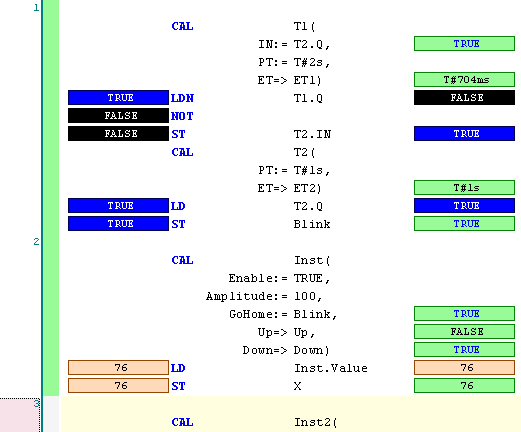Click the FALSE box left of ST T2.IN

tap(118, 134)
